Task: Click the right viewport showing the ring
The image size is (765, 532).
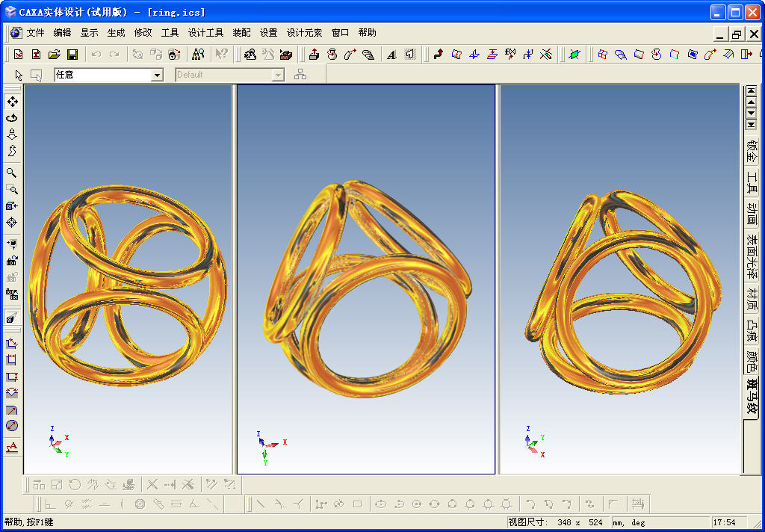Action: (620, 279)
